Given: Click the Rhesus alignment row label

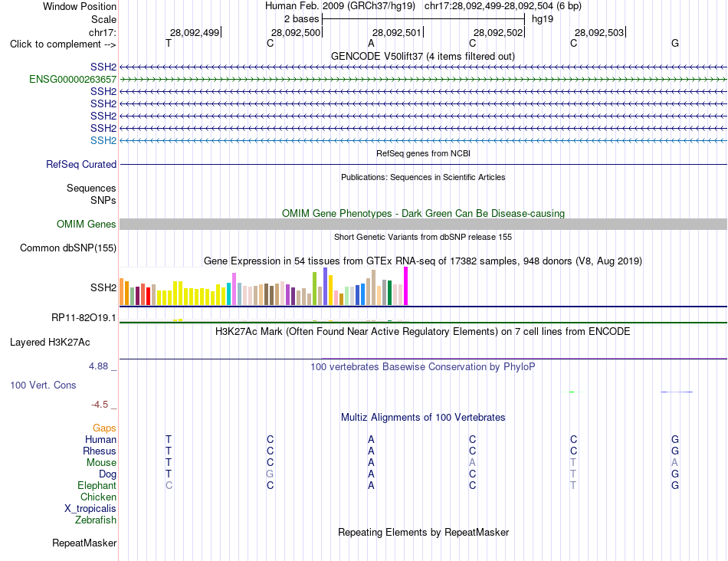Looking at the screenshot, I should pyautogui.click(x=100, y=451).
